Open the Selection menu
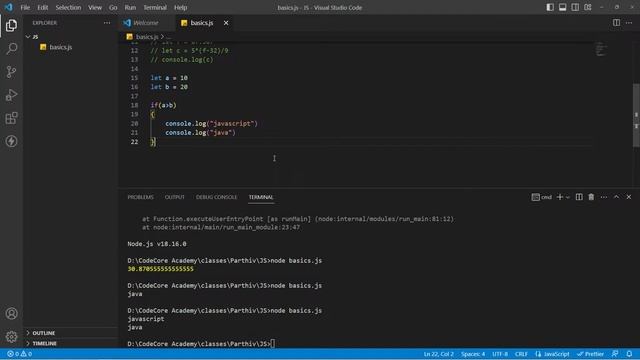The image size is (640, 360). (68, 7)
